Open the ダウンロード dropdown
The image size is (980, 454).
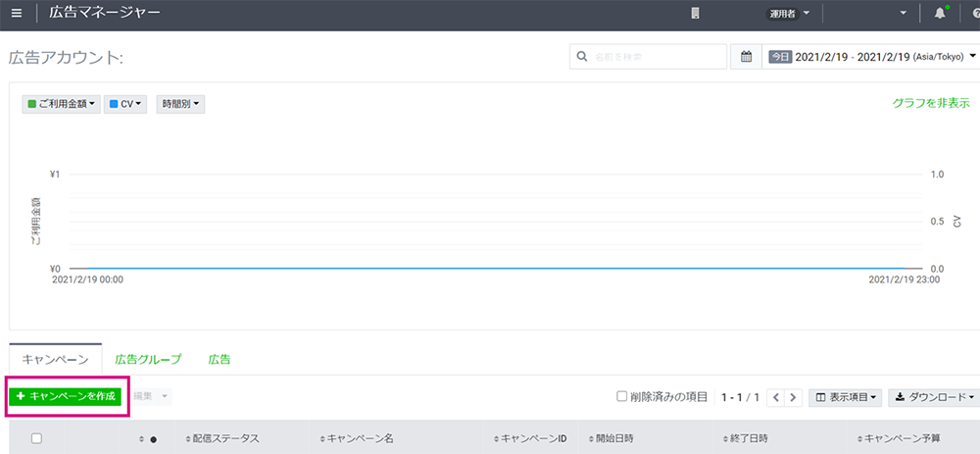click(934, 397)
